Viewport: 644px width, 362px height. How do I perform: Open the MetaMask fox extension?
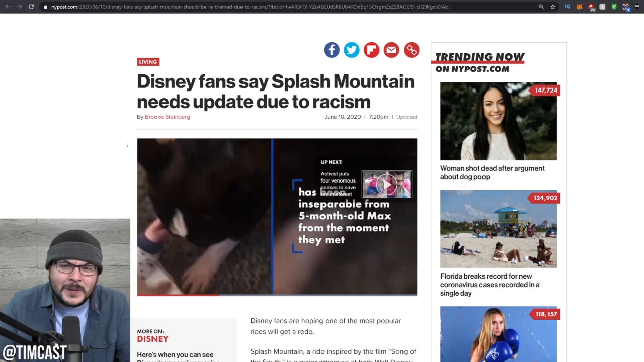[x=579, y=7]
